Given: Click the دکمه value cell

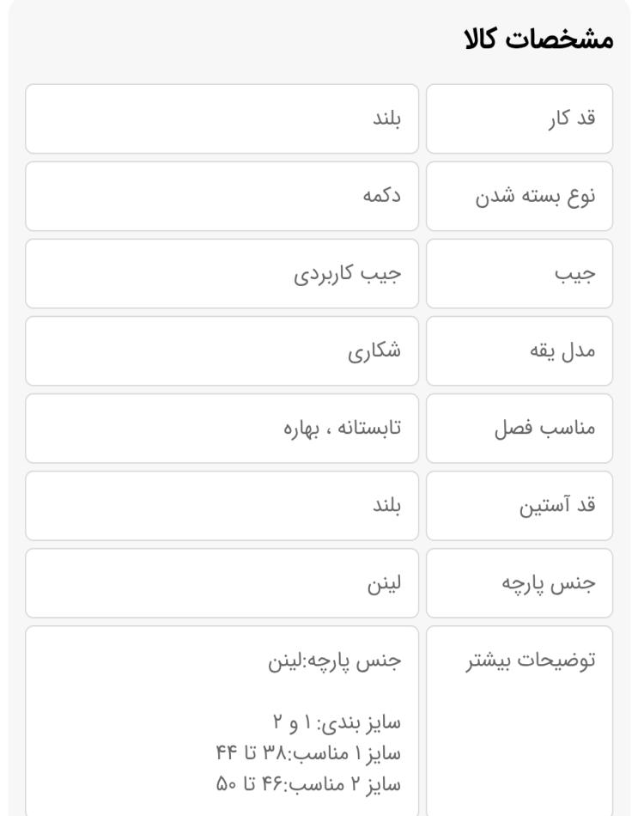Looking at the screenshot, I should (x=222, y=196).
